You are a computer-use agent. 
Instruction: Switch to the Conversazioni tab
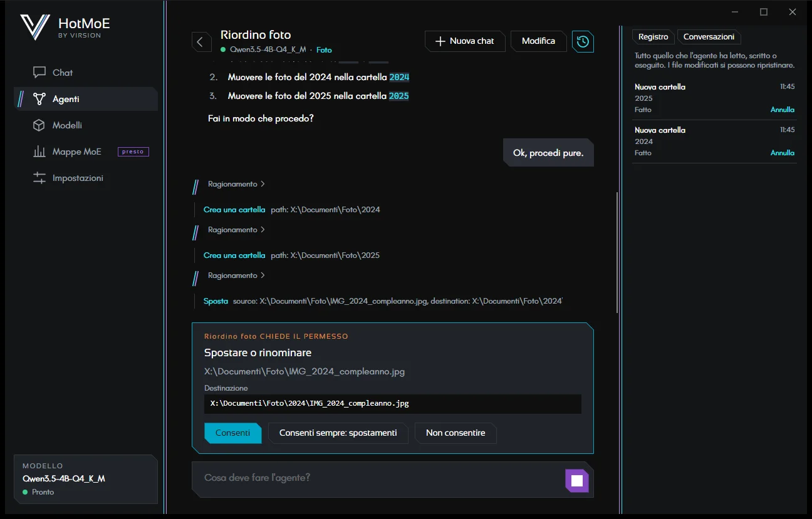coord(709,37)
